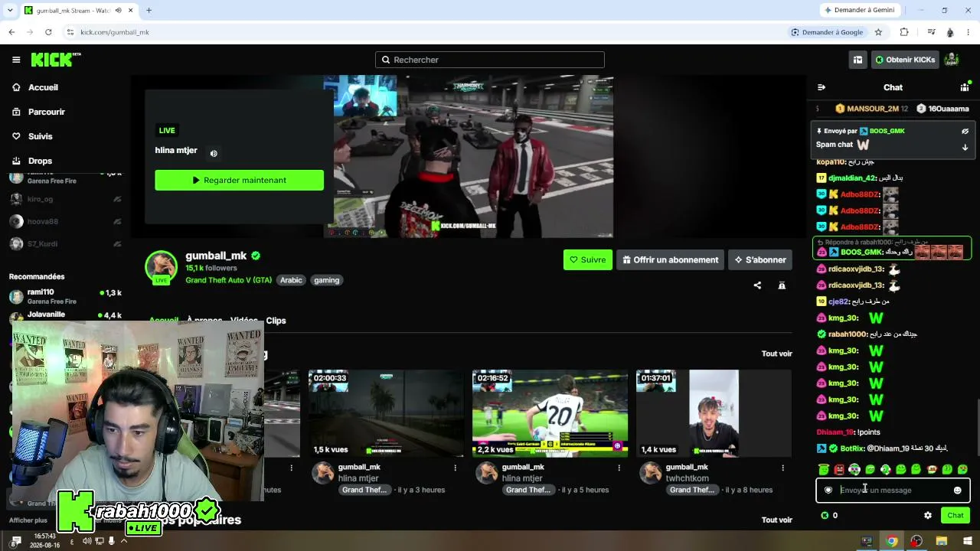Open the 02:00:33 video thumbnail
Screen dimensions: 980x551
pyautogui.click(x=386, y=413)
